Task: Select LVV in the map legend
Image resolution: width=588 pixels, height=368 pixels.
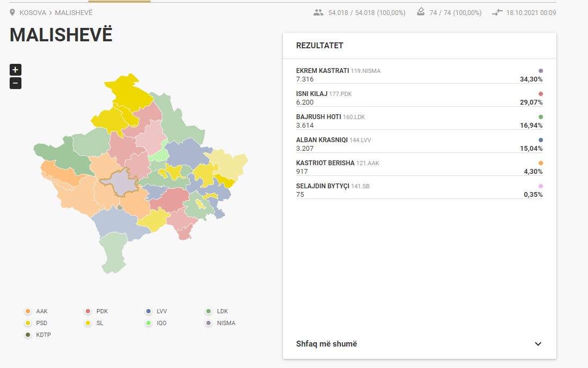Action: 162,311
